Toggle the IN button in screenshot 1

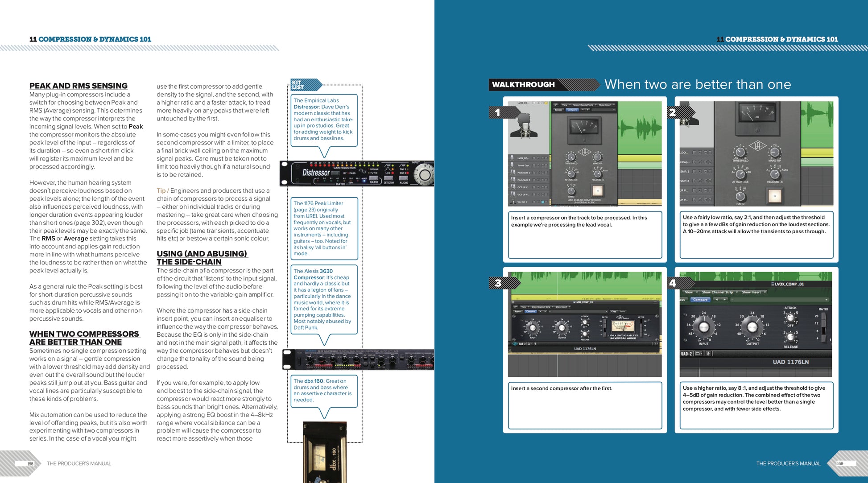tap(598, 191)
